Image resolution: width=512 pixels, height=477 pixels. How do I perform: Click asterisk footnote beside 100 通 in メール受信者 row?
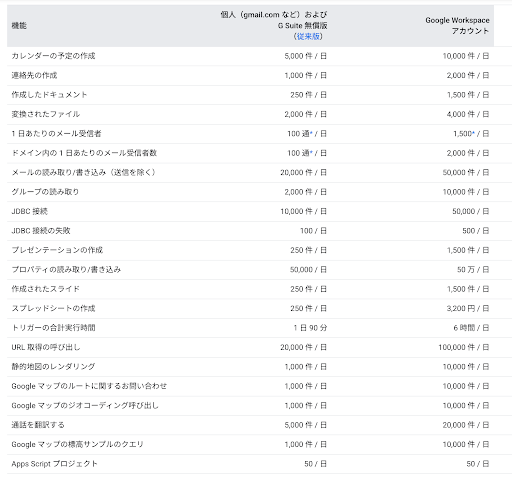311,133
